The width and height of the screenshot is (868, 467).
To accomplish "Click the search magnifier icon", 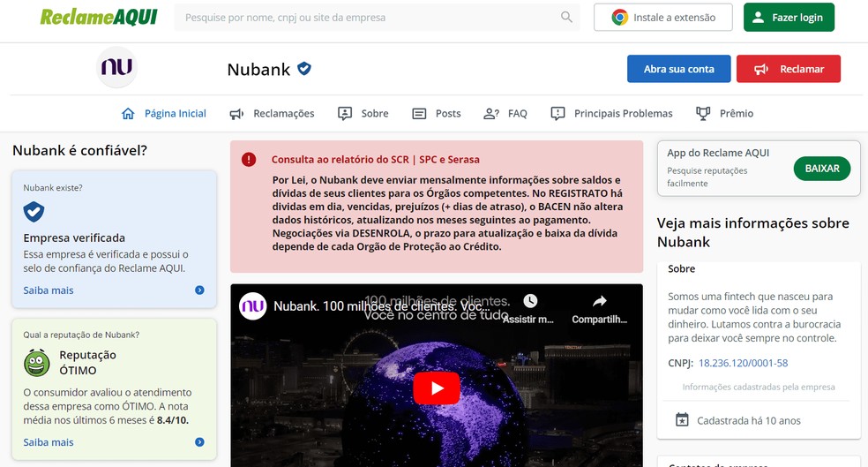I will coord(566,17).
